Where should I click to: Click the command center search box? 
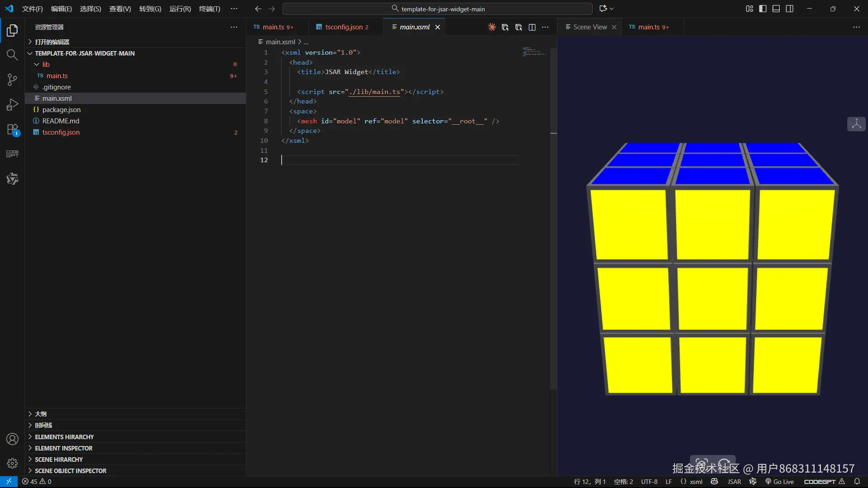click(438, 9)
